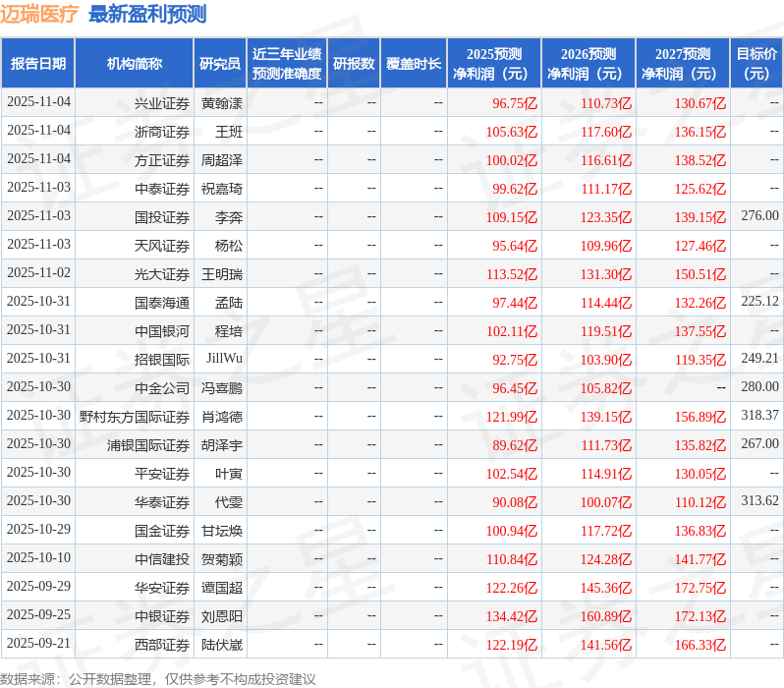Select the 172.75亿 forecast value
This screenshot has width=784, height=688.
(x=700, y=589)
